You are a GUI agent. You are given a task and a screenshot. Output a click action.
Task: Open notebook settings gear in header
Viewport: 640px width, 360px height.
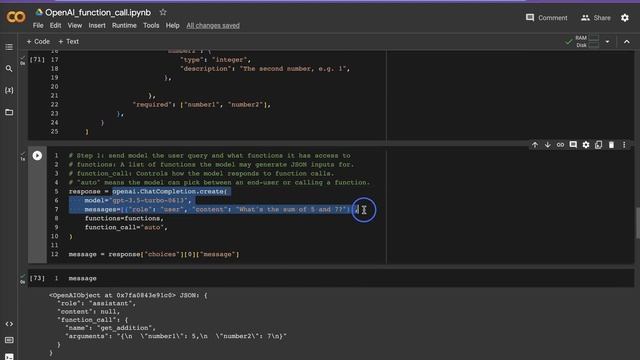[x=625, y=18]
